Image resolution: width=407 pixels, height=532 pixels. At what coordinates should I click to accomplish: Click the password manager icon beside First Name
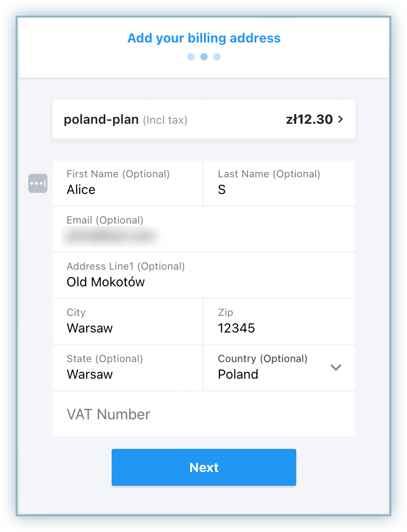click(38, 183)
